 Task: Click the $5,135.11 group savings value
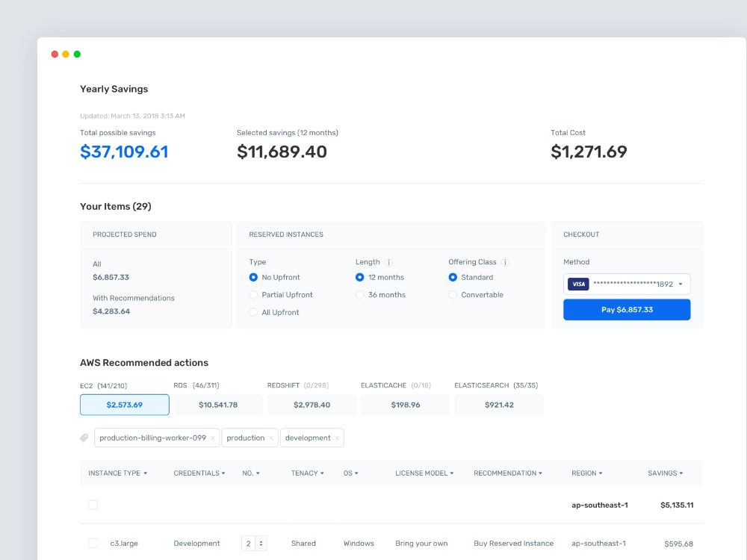[677, 505]
